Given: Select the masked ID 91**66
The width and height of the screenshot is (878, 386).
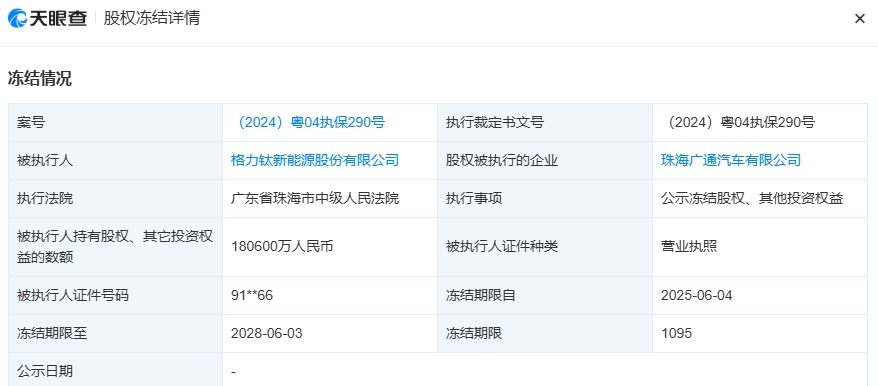Looking at the screenshot, I should 252,296.
